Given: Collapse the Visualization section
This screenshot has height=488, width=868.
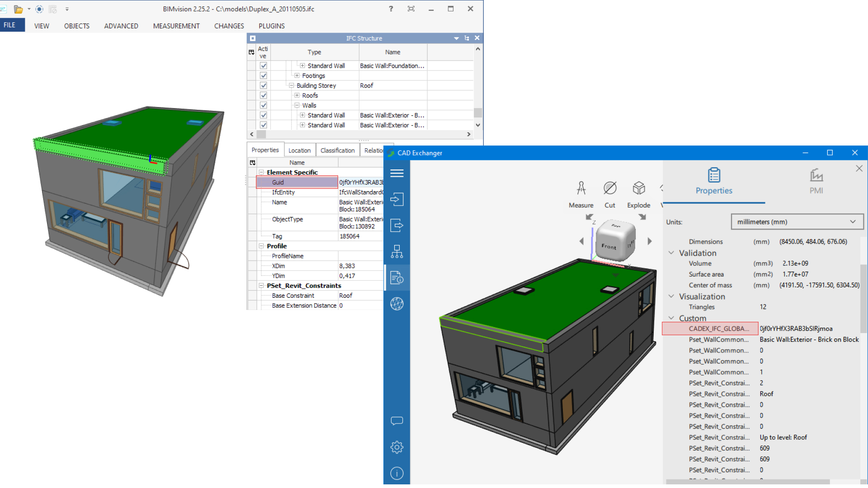Looking at the screenshot, I should click(x=671, y=296).
